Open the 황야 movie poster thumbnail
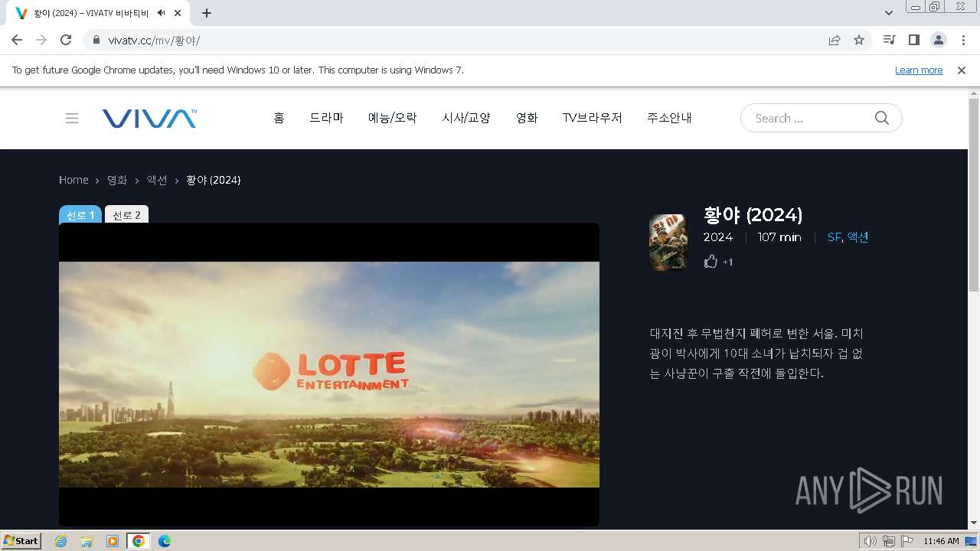Viewport: 980px width, 551px height. click(668, 243)
